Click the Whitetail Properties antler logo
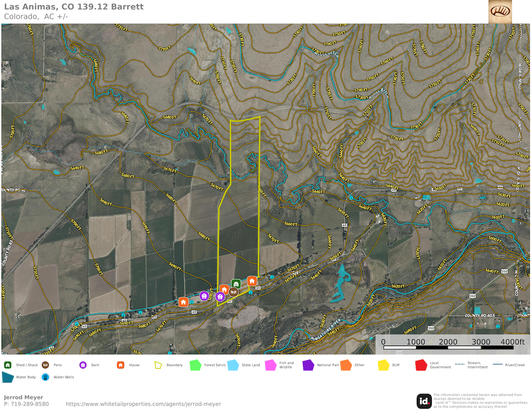Screen dimensions: 532x411 point(500,12)
